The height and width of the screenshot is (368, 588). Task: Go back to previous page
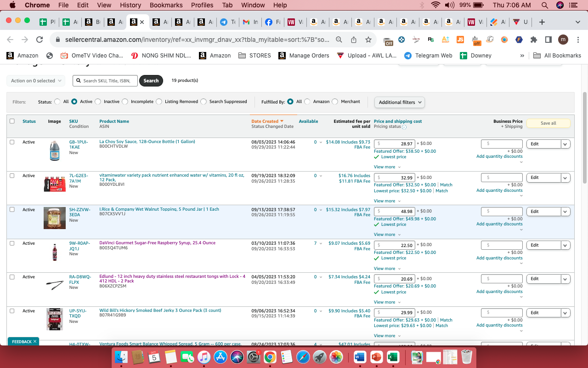(10, 40)
